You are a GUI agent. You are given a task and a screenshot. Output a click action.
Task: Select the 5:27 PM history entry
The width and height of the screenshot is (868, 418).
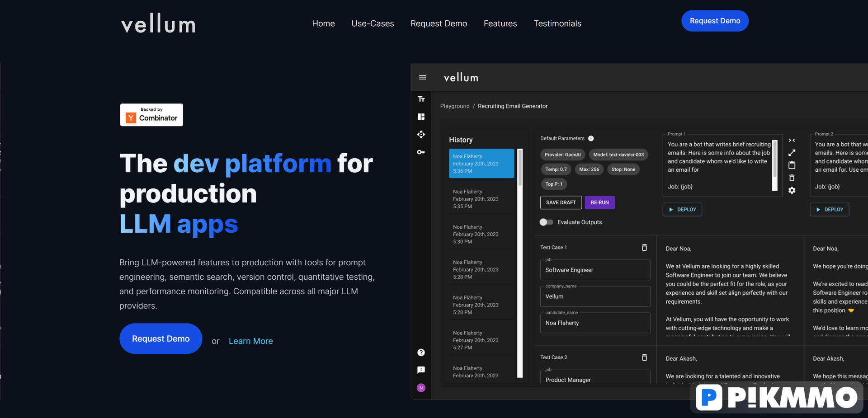[x=481, y=340]
